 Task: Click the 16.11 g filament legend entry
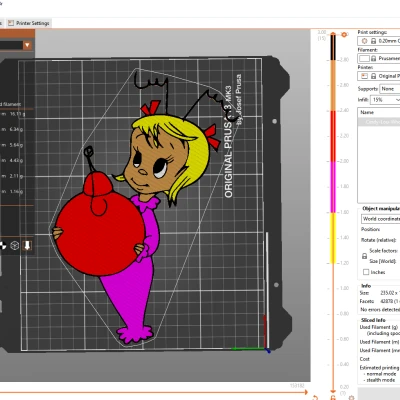point(13,114)
